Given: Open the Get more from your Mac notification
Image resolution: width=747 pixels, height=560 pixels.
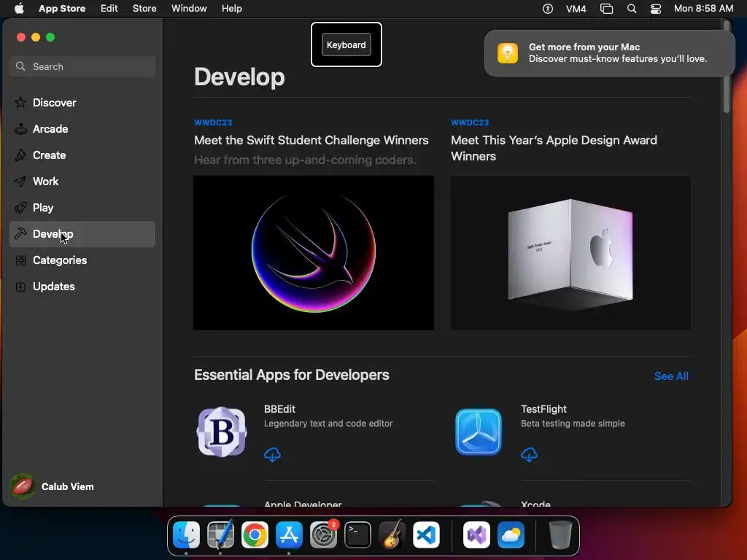Looking at the screenshot, I should coord(609,52).
